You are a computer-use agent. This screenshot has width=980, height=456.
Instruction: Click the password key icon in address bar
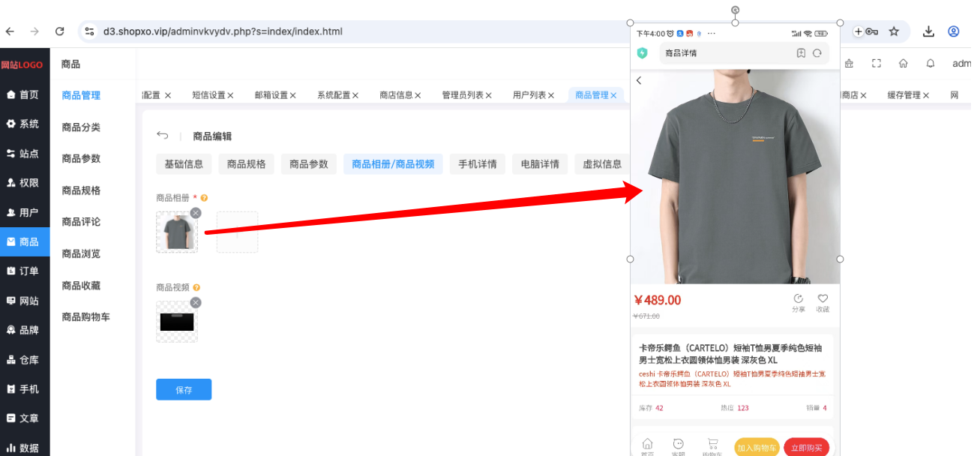(x=871, y=31)
